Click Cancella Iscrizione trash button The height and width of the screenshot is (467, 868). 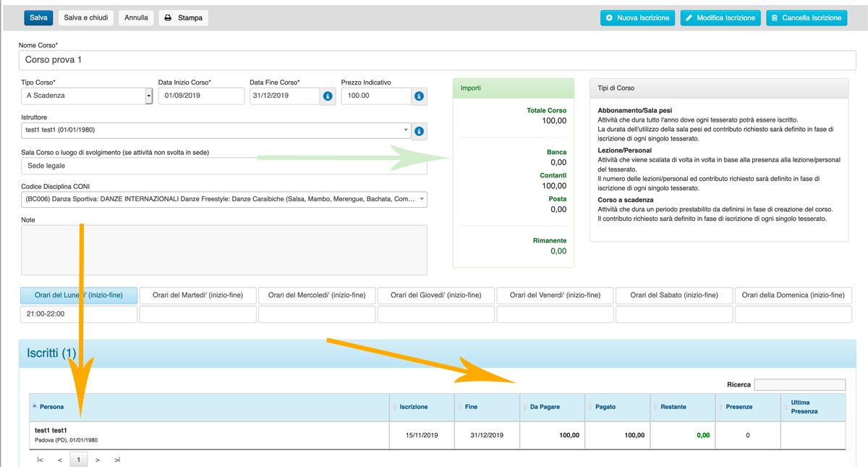[806, 18]
